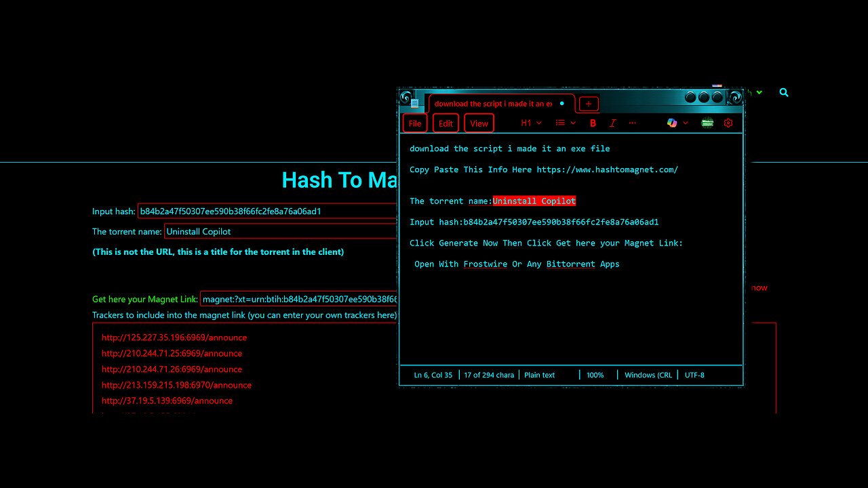This screenshot has height=488, width=868.
Task: Select tracker http://210.244.71.26:6969/announce
Action: (172, 369)
